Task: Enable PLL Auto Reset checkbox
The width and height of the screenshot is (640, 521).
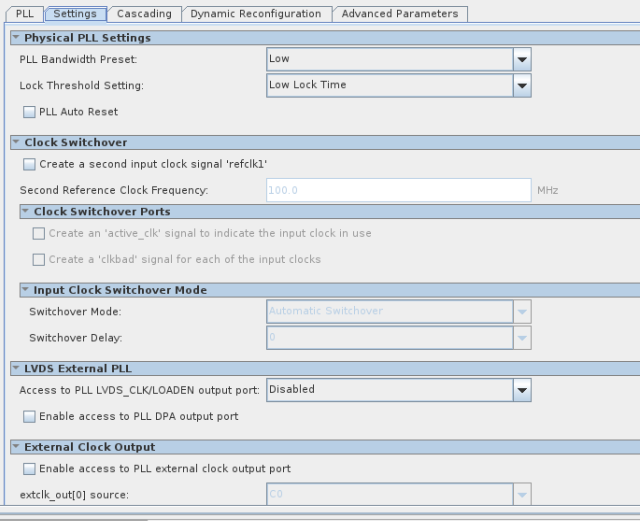Action: tap(29, 112)
